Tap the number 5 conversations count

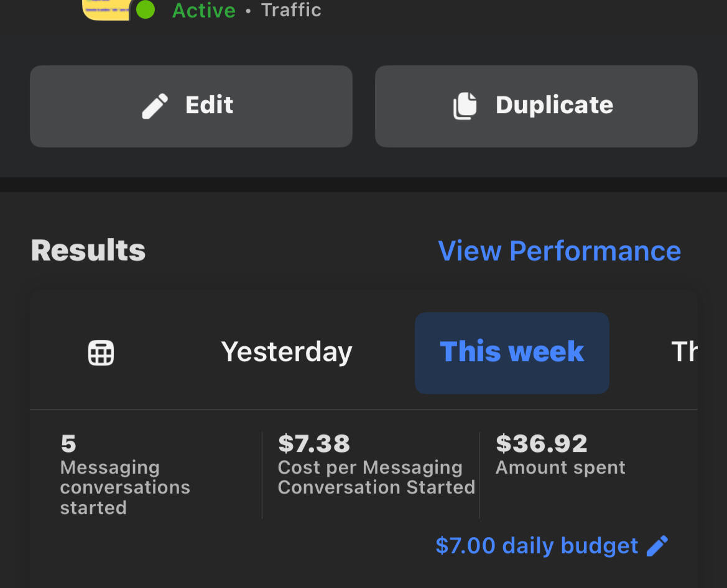pyautogui.click(x=68, y=444)
